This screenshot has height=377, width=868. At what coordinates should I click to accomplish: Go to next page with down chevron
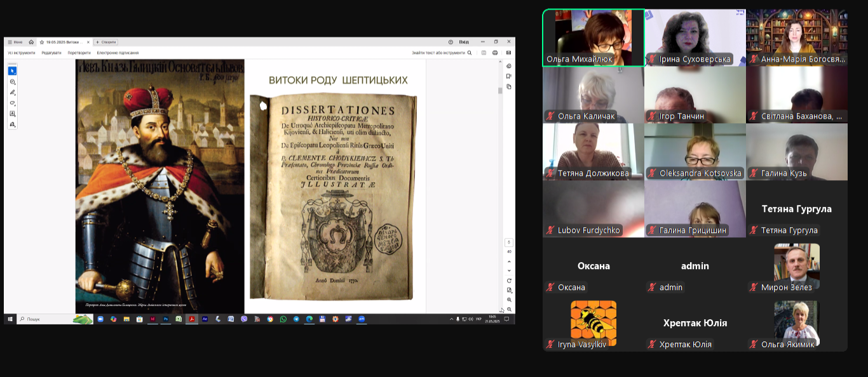(509, 270)
